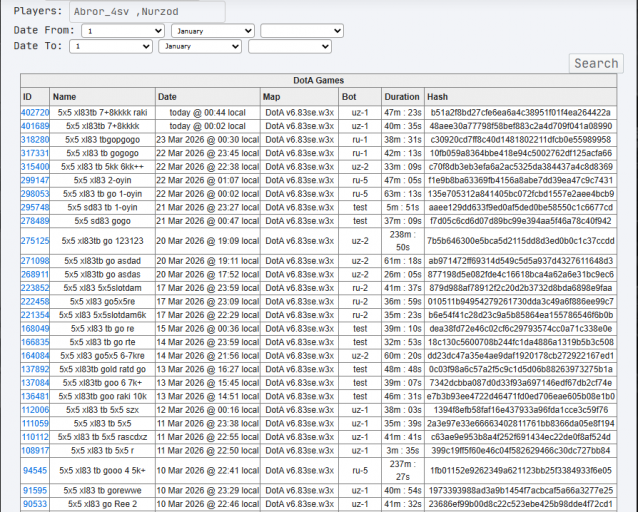The height and width of the screenshot is (512, 638).
Task: Open game ID 166835
Action: coord(35,342)
